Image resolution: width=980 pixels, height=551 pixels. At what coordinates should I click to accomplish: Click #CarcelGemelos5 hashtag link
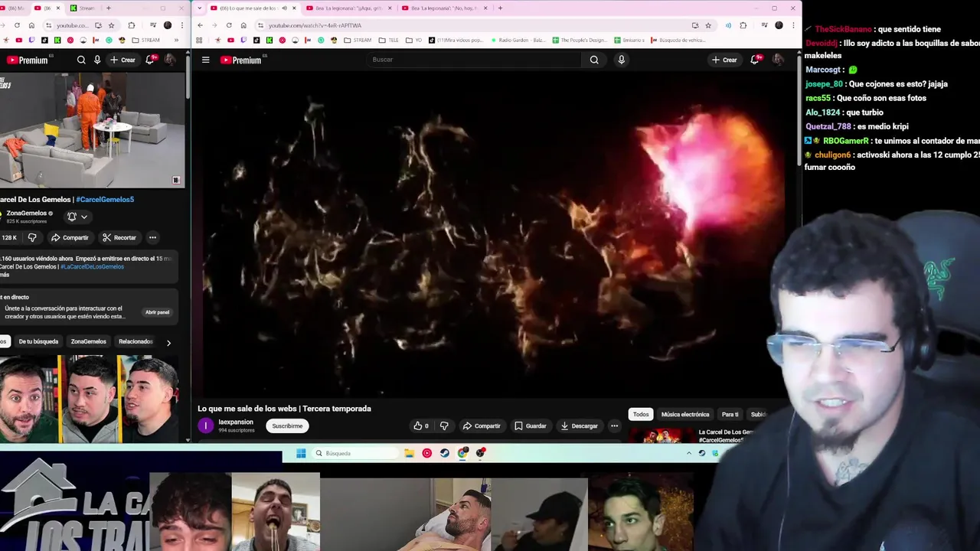click(105, 200)
